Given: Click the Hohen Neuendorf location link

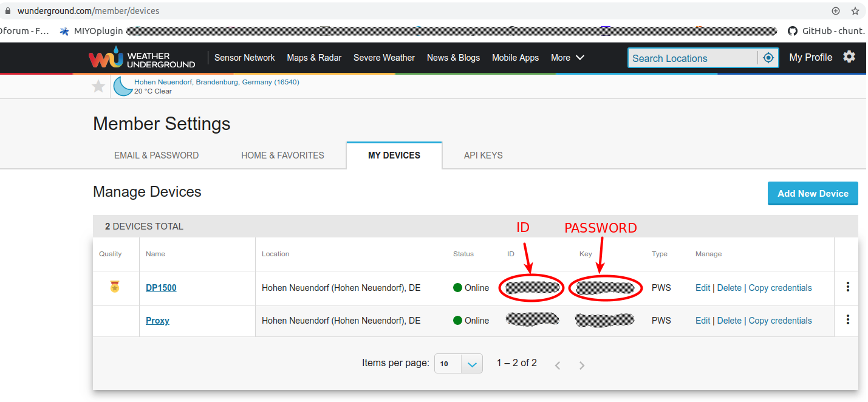Looking at the screenshot, I should tap(217, 82).
